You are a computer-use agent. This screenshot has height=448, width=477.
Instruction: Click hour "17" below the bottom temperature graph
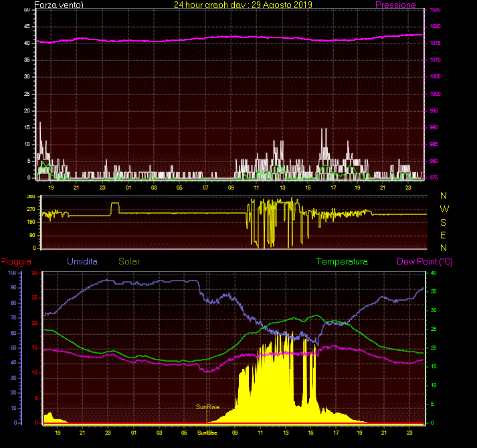(336, 433)
